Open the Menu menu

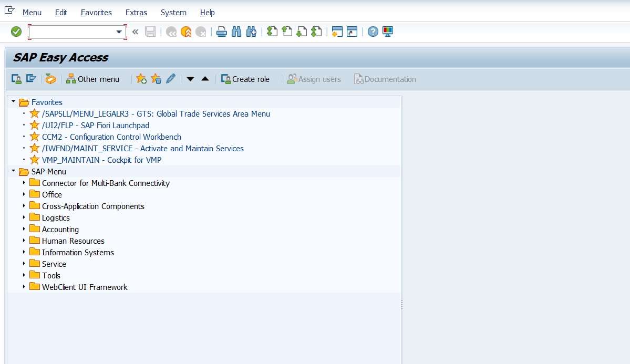(32, 13)
